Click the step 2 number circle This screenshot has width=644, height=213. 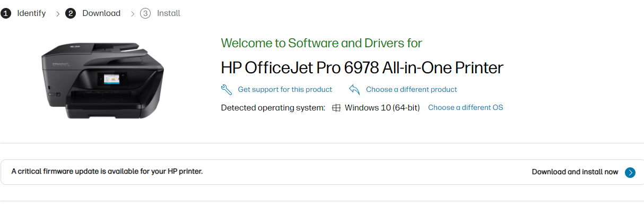pos(71,13)
